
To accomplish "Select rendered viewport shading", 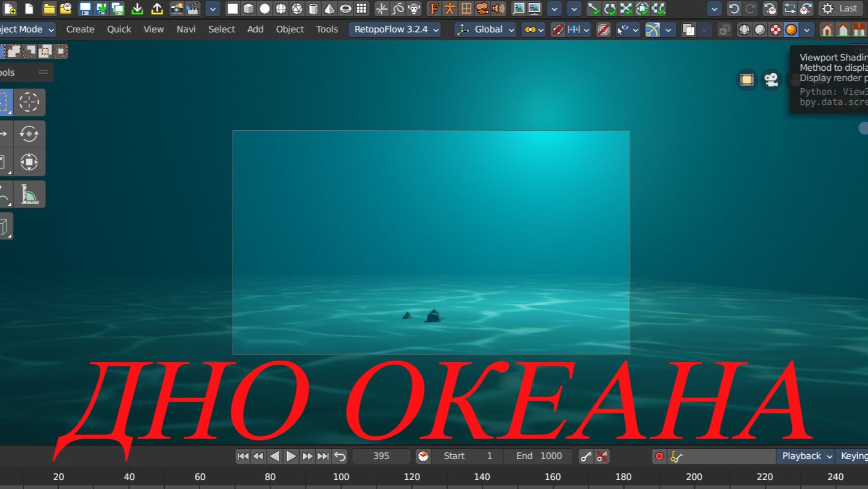I will [791, 29].
